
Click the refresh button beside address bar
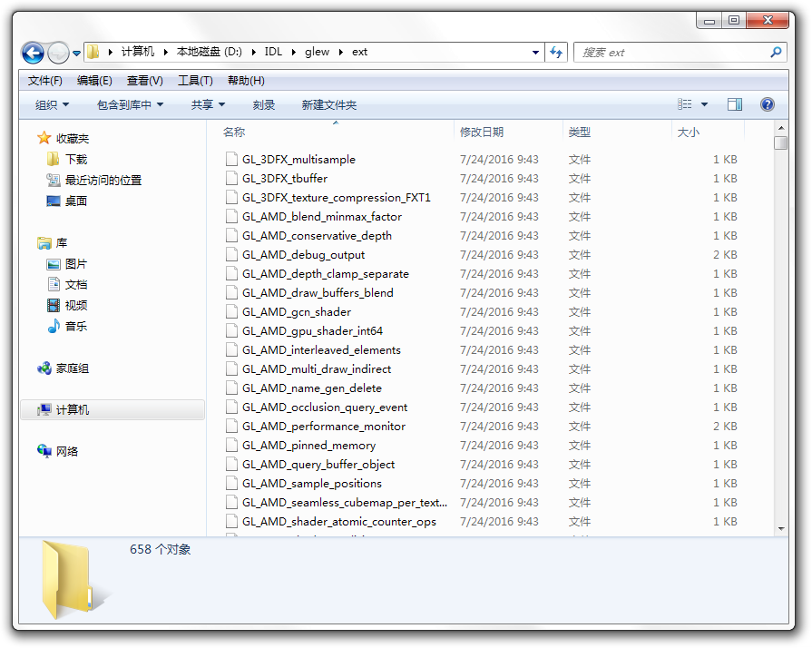tap(556, 53)
